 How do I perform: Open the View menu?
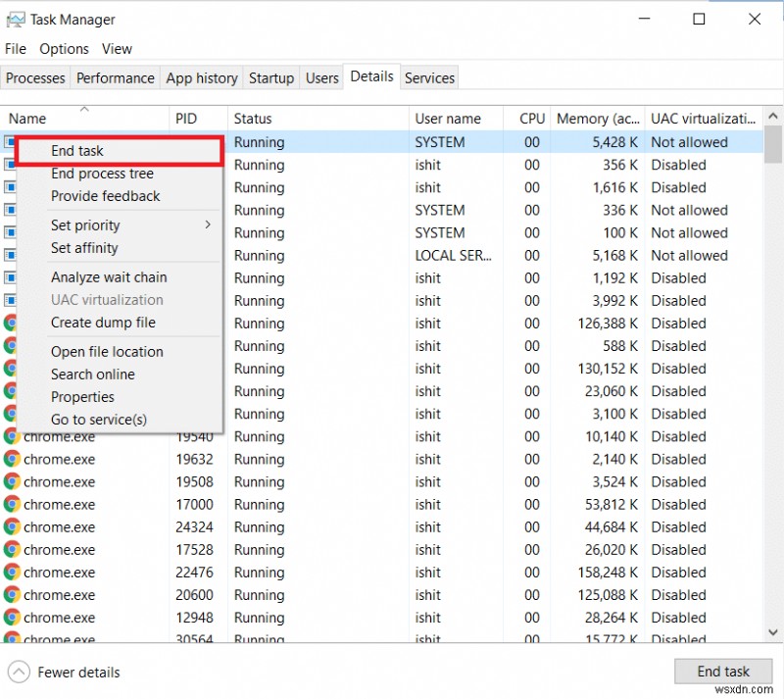click(117, 48)
